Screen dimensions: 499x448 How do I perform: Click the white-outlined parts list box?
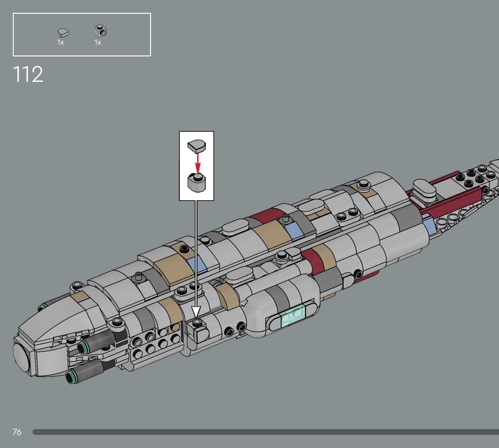click(x=82, y=35)
